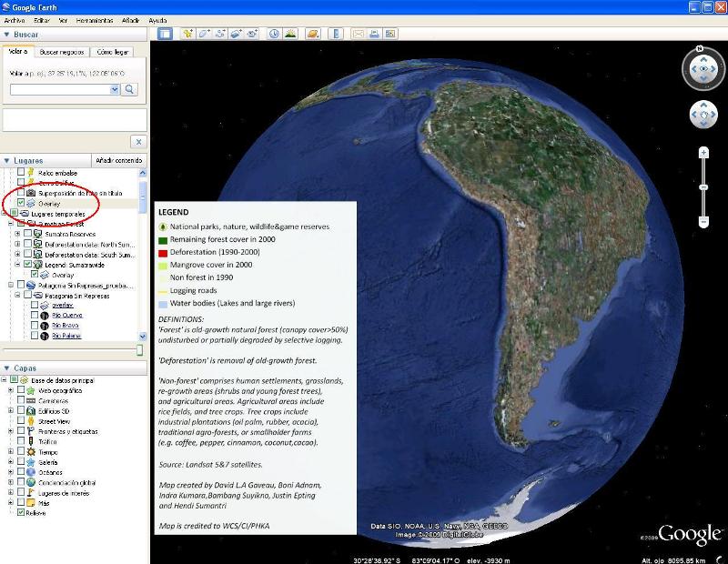728x564 pixels.
Task: Open the search field dropdown arrow
Action: (x=115, y=89)
